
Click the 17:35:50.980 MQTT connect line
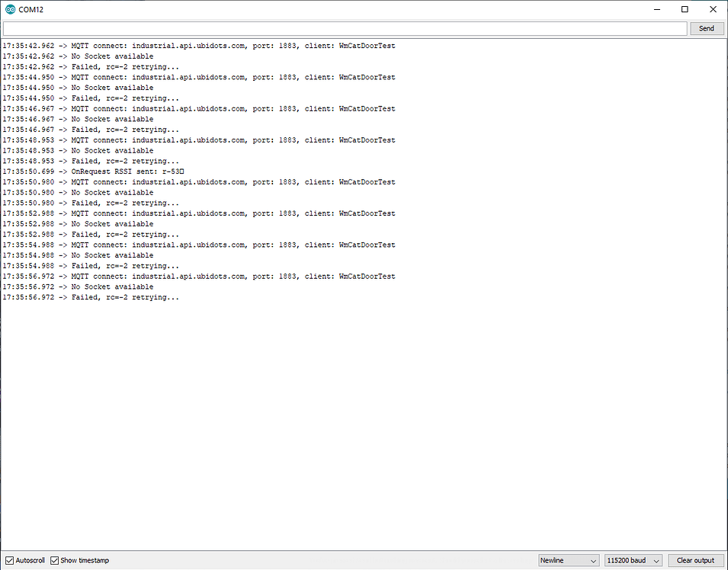tap(199, 182)
